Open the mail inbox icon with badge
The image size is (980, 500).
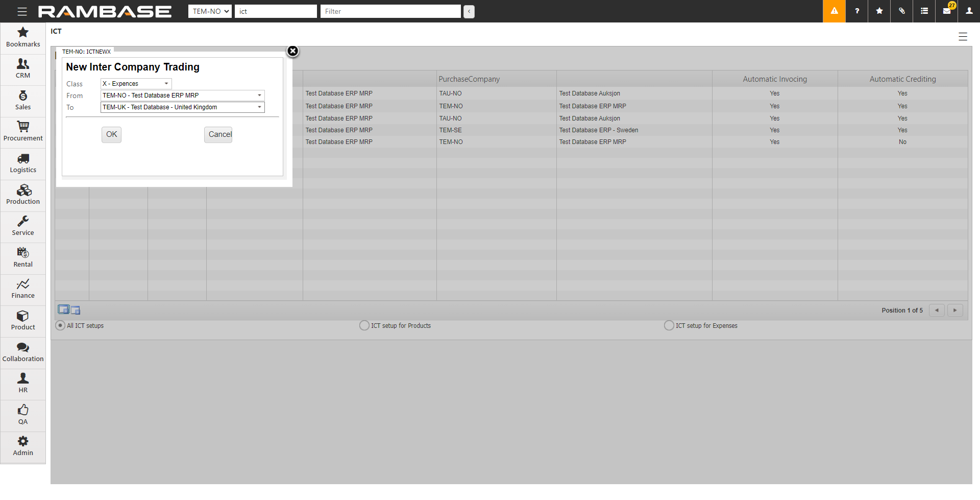[947, 11]
